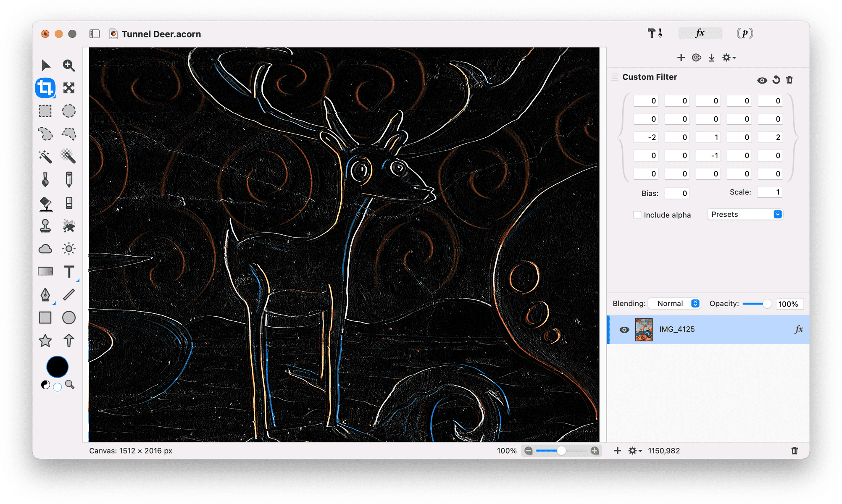Pick the Dodge sun tool
Viewport: 842px width, 504px height.
(69, 249)
